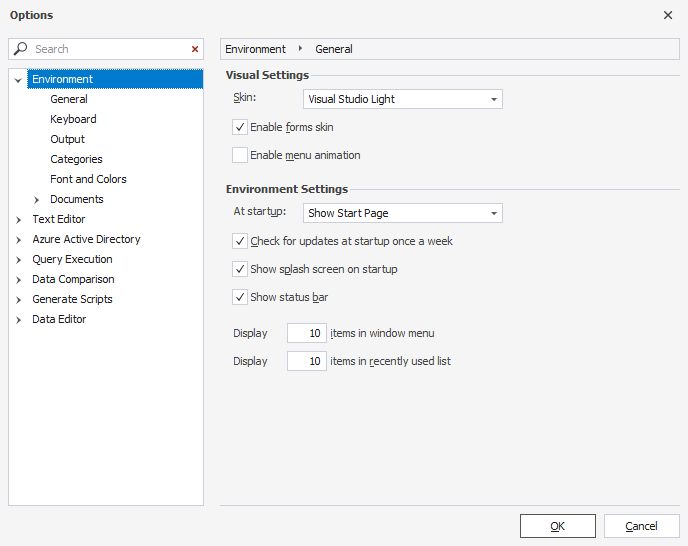Click the Cancel button
The width and height of the screenshot is (688, 546).
pyautogui.click(x=641, y=526)
